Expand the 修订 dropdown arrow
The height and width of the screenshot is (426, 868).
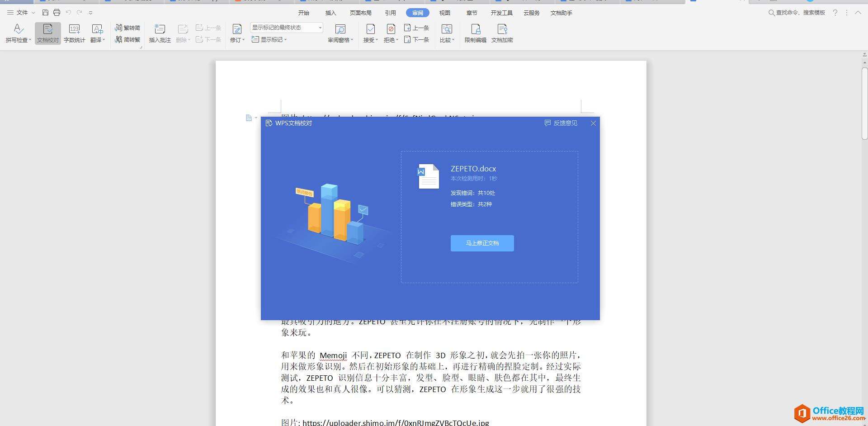coord(243,40)
